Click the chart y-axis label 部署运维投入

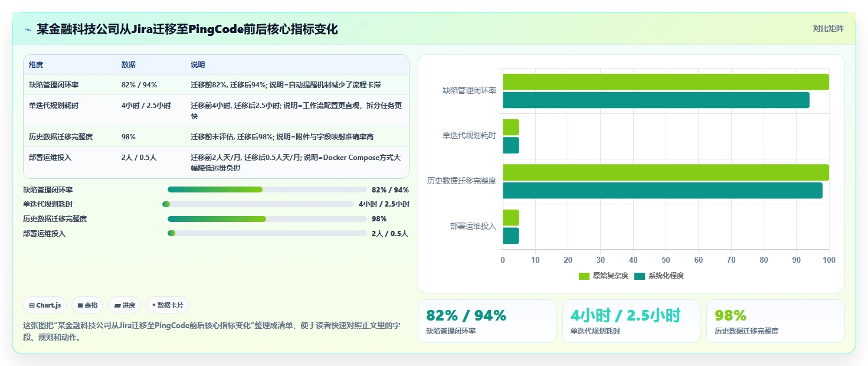point(473,226)
